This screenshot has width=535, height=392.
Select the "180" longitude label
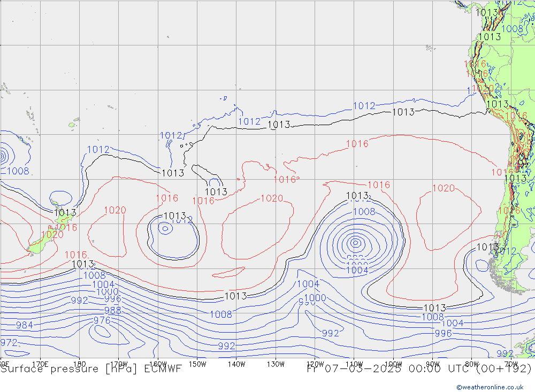[x=80, y=364]
